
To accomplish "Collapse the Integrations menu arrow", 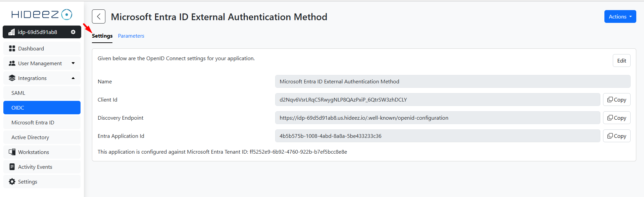I will 73,78.
